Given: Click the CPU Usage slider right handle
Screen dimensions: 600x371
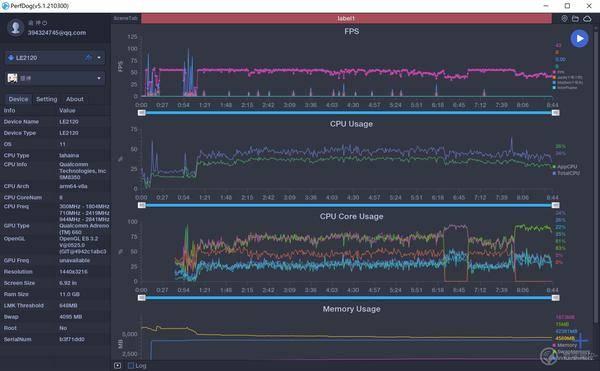Looking at the screenshot, I should [556, 205].
